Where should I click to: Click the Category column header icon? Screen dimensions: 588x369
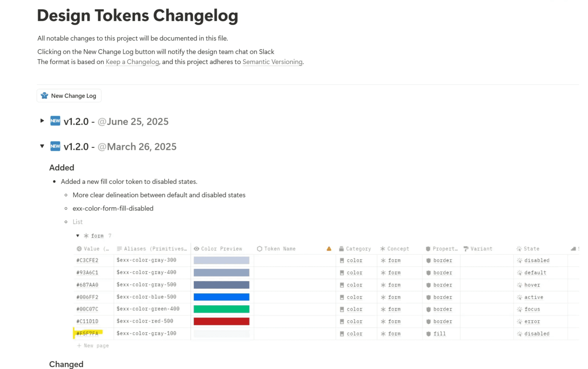[341, 249]
